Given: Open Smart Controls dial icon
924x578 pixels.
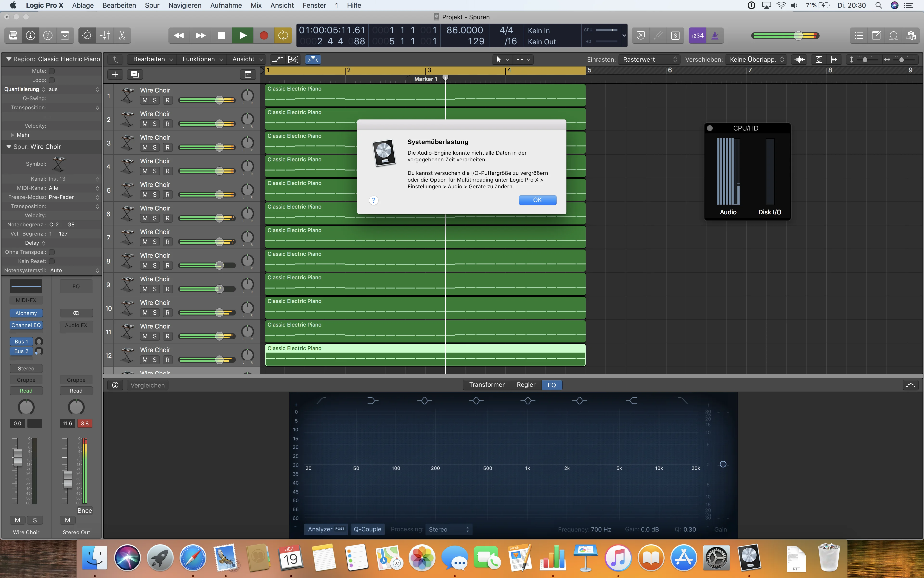Looking at the screenshot, I should pyautogui.click(x=87, y=36).
